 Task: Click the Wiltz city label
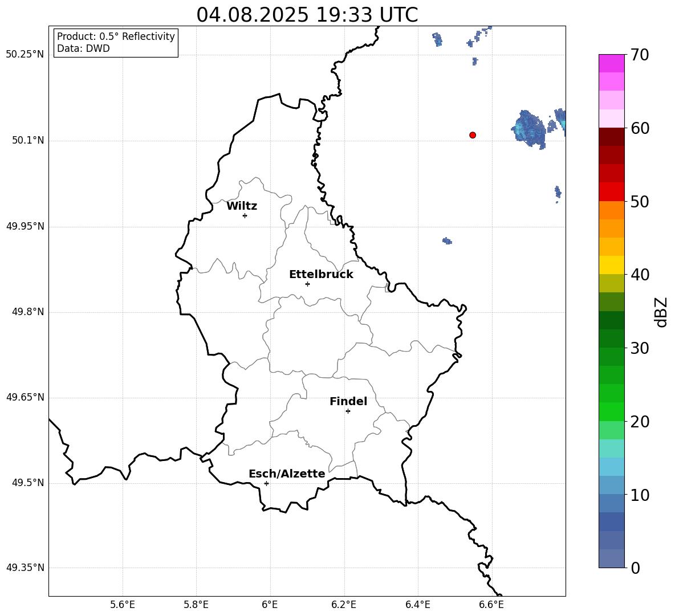[242, 206]
